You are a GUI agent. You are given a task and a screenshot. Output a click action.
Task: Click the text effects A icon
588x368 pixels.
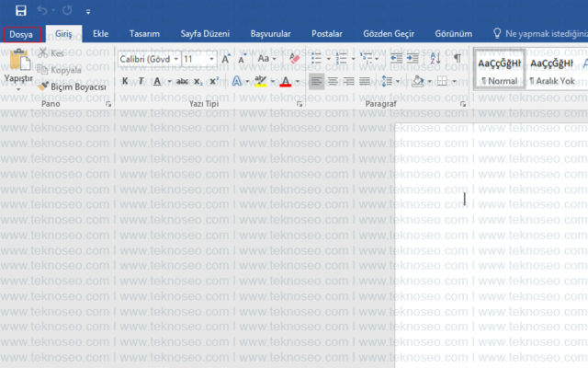tap(237, 81)
